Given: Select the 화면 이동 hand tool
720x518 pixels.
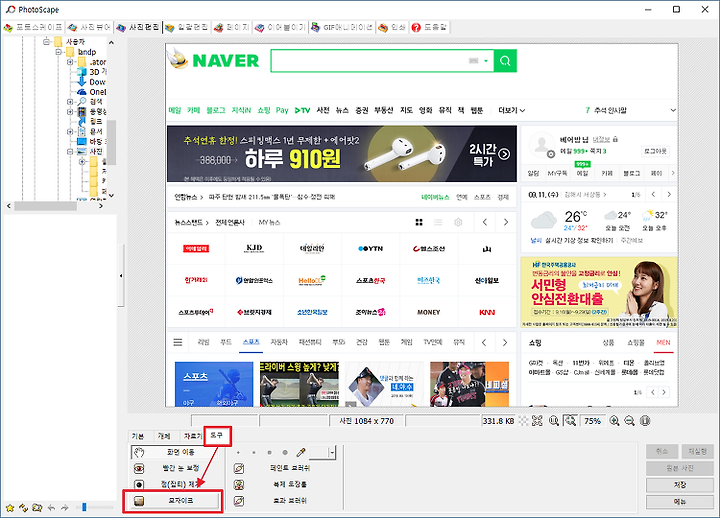Looking at the screenshot, I should pyautogui.click(x=174, y=452).
